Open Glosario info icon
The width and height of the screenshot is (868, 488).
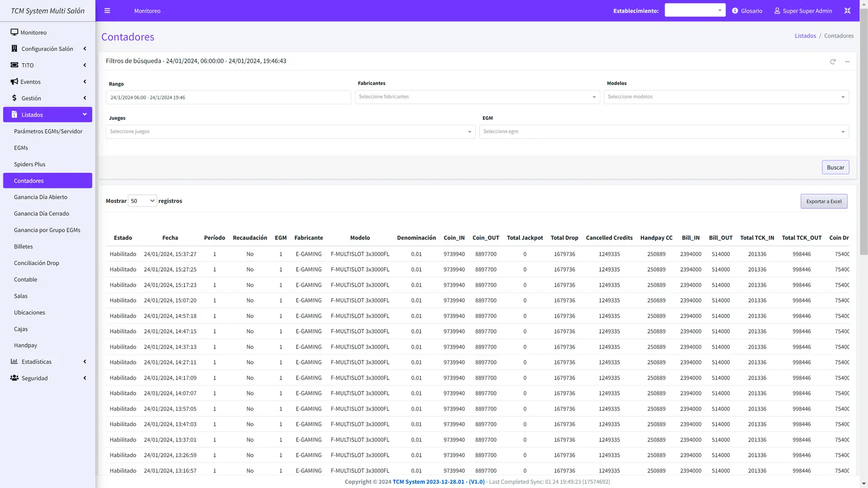pos(735,11)
